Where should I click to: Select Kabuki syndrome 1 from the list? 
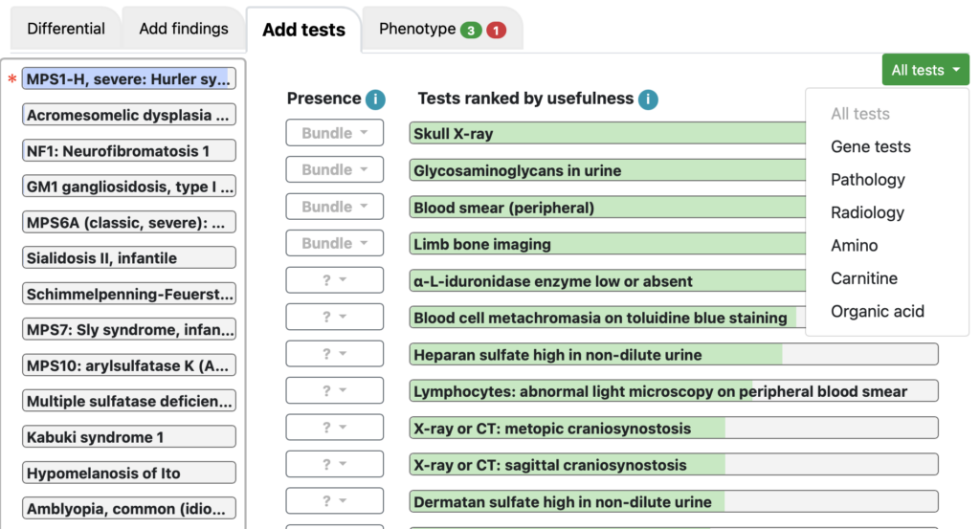point(129,436)
